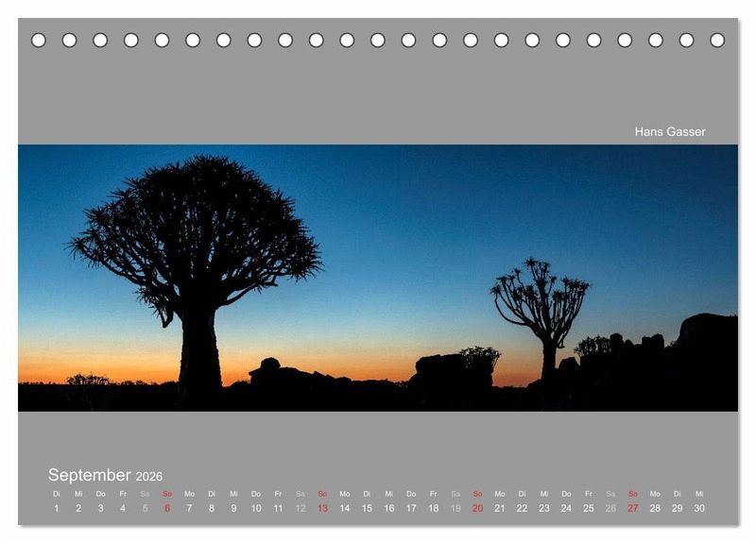Select red Sunday date 13

322,508
